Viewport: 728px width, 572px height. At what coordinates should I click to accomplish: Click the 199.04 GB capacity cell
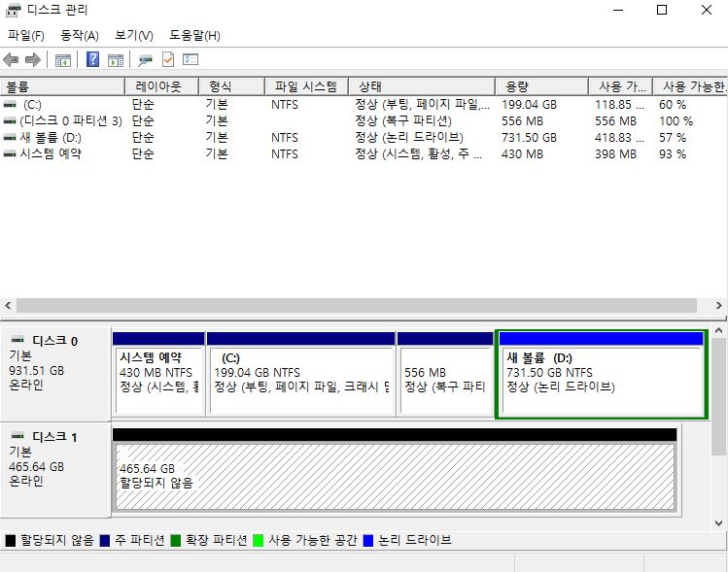(529, 104)
